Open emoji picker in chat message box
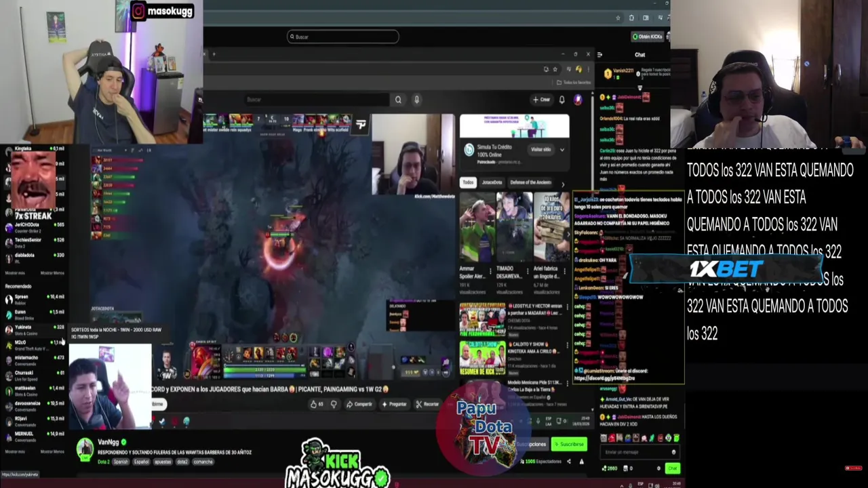Screen dimensions: 868x488 point(673,452)
